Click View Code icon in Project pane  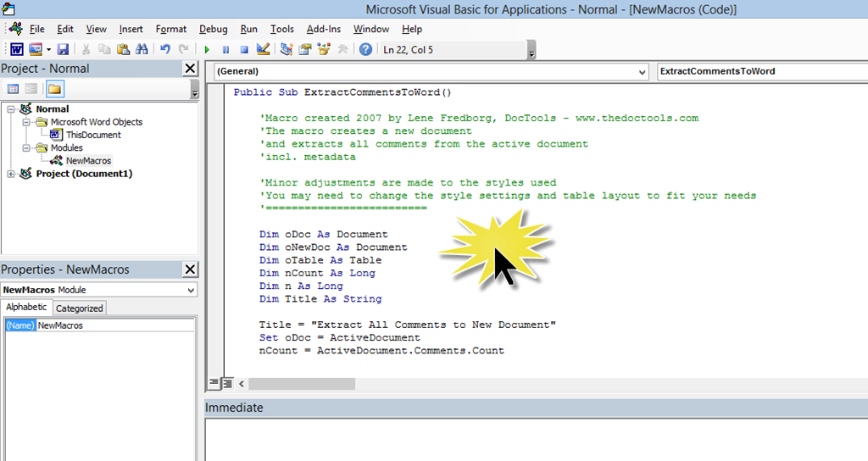click(14, 89)
